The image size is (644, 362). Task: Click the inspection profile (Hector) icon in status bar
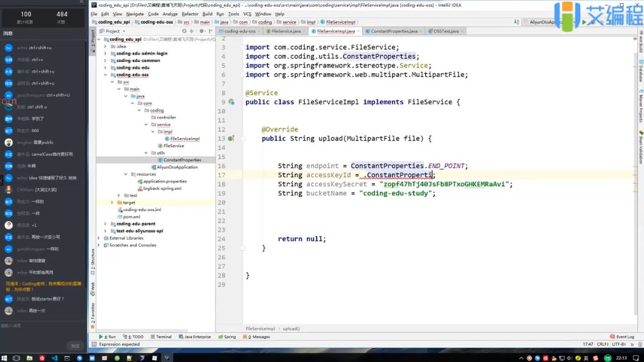click(640, 344)
